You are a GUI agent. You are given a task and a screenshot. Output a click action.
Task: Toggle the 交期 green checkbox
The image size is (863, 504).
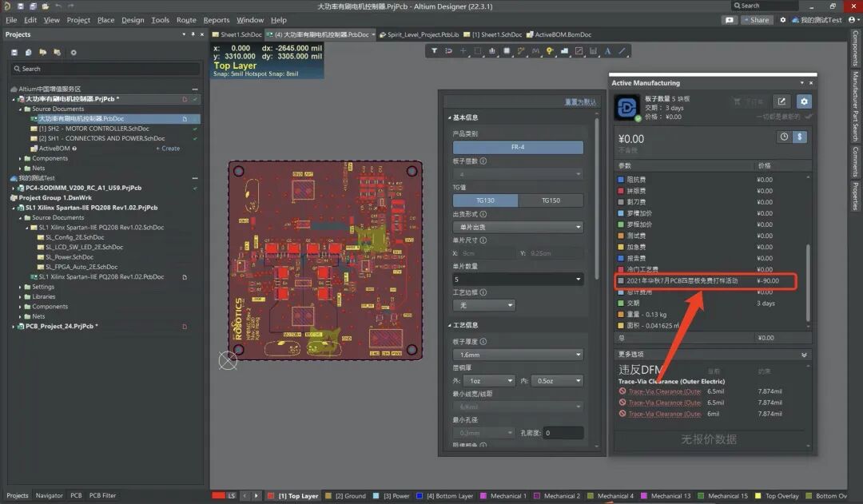pyautogui.click(x=621, y=304)
